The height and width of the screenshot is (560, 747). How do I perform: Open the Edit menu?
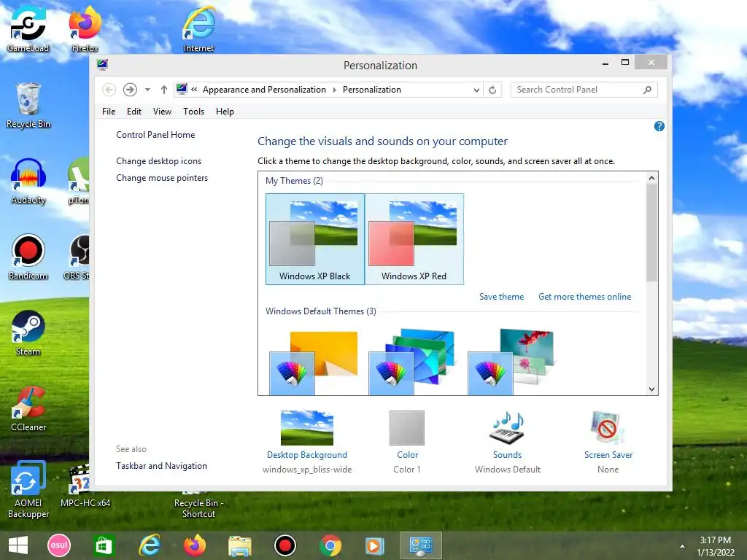click(x=134, y=112)
